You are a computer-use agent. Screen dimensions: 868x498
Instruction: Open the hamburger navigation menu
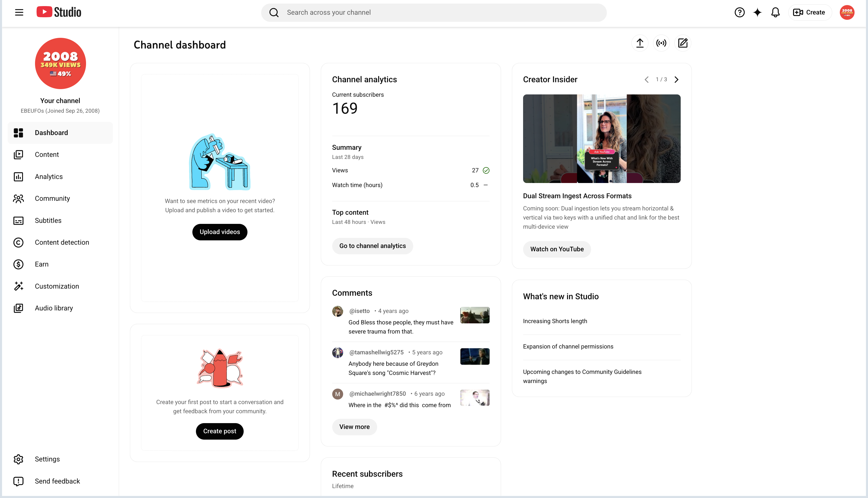[x=19, y=12]
